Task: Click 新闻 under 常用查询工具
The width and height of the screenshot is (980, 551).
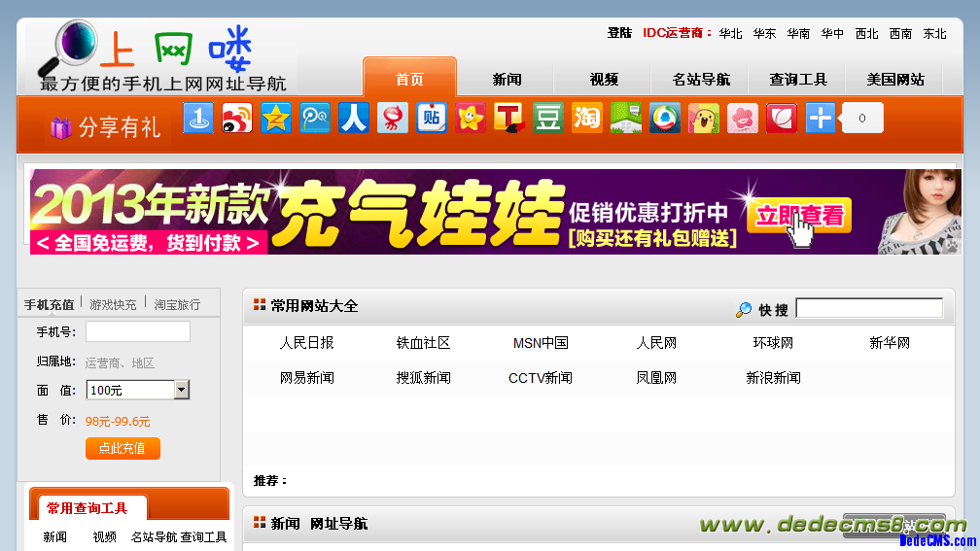Action: coord(55,537)
